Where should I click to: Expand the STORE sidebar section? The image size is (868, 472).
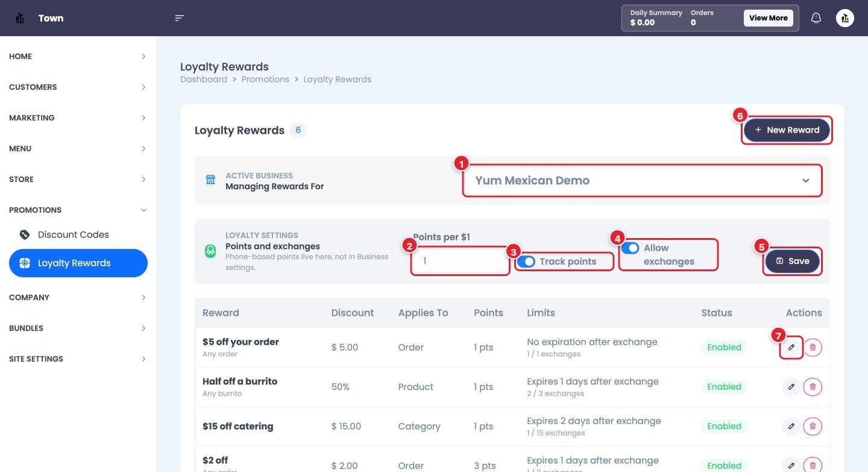pyautogui.click(x=78, y=179)
